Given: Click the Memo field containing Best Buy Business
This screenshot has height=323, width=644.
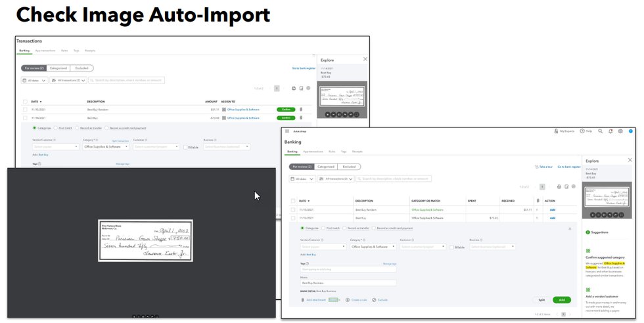Looking at the screenshot, I should 348,283.
